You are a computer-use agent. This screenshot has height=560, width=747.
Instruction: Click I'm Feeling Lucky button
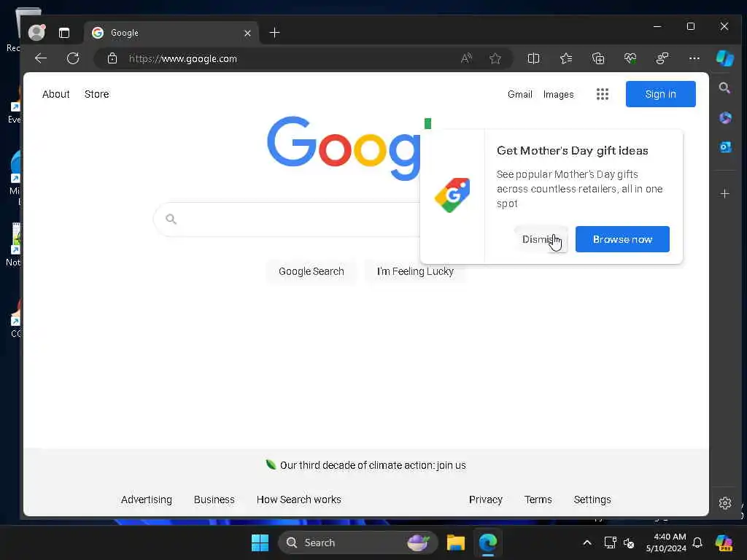coord(415,271)
